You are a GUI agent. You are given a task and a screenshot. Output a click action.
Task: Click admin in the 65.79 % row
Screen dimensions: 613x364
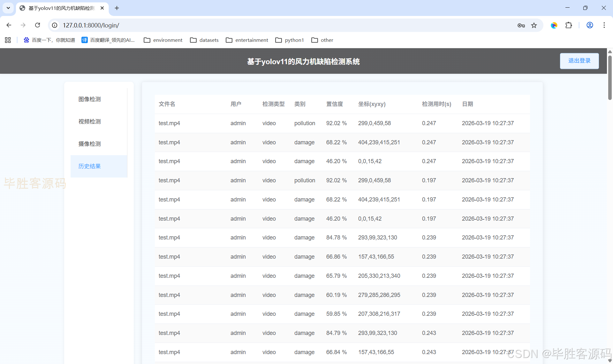(238, 276)
